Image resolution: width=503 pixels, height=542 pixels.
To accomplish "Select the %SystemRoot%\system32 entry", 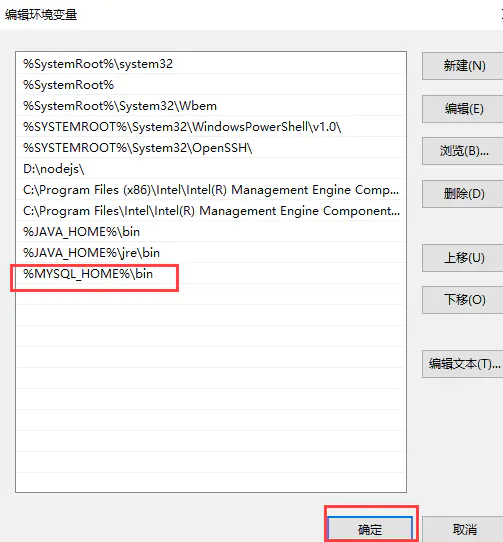I will coord(211,64).
